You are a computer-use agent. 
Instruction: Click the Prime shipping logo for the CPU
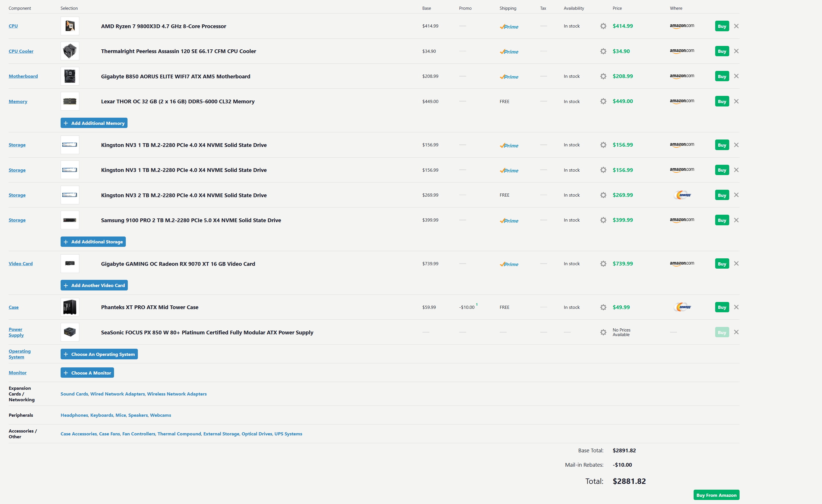pyautogui.click(x=509, y=27)
